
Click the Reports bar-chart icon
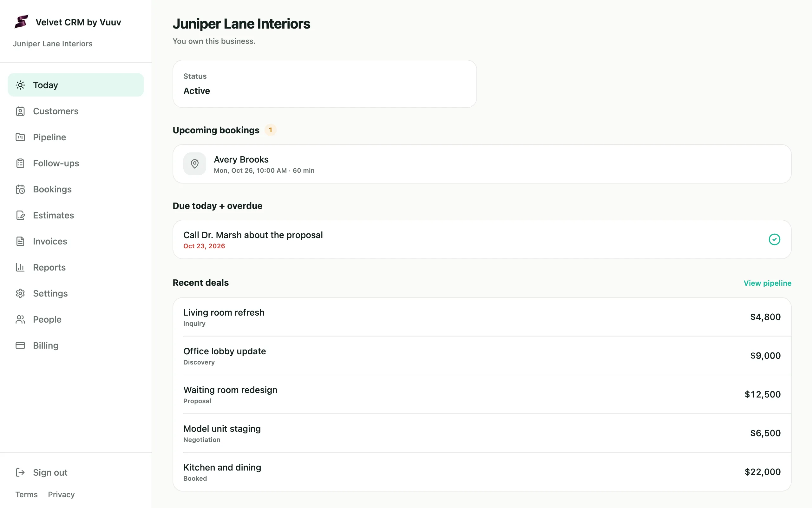(21, 267)
